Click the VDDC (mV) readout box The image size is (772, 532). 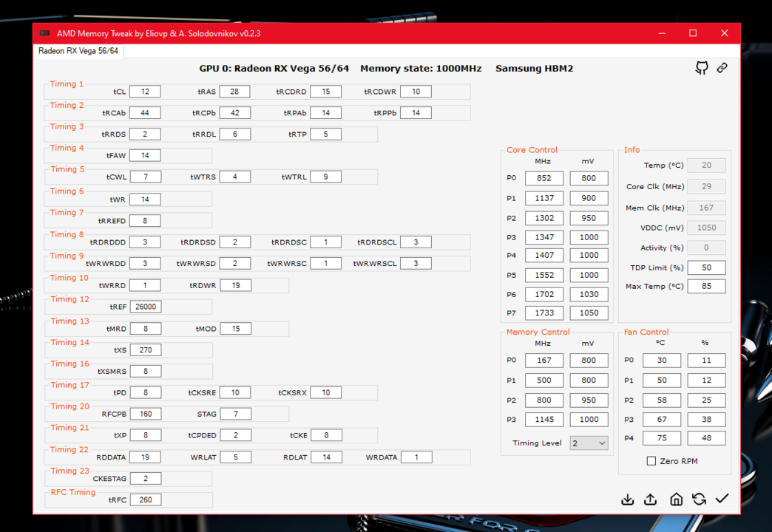click(x=706, y=228)
